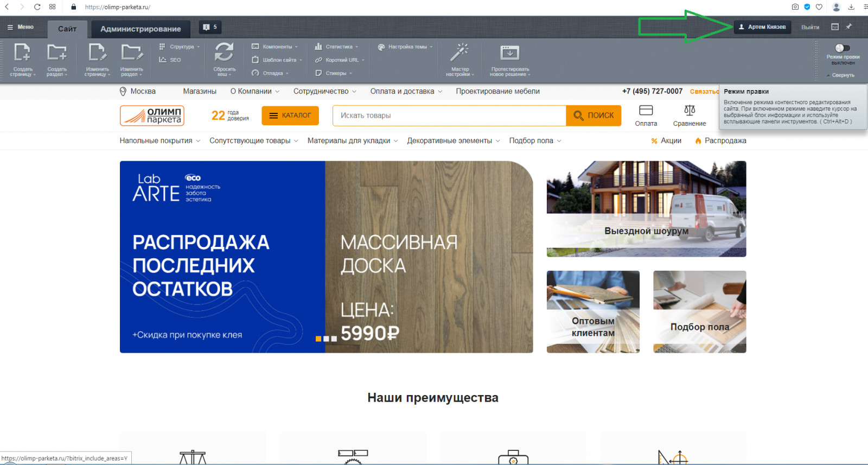Click the browser back arrow
This screenshot has height=465, width=868.
click(7, 7)
